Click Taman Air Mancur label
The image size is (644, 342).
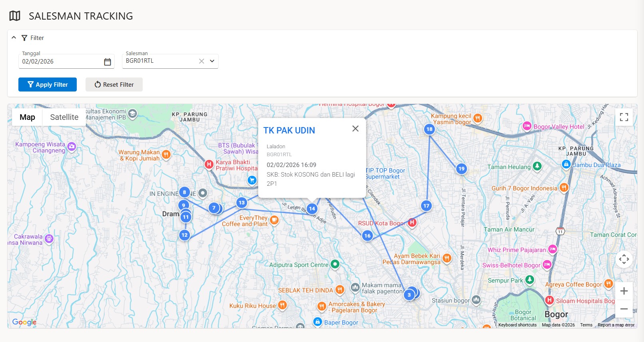(509, 230)
